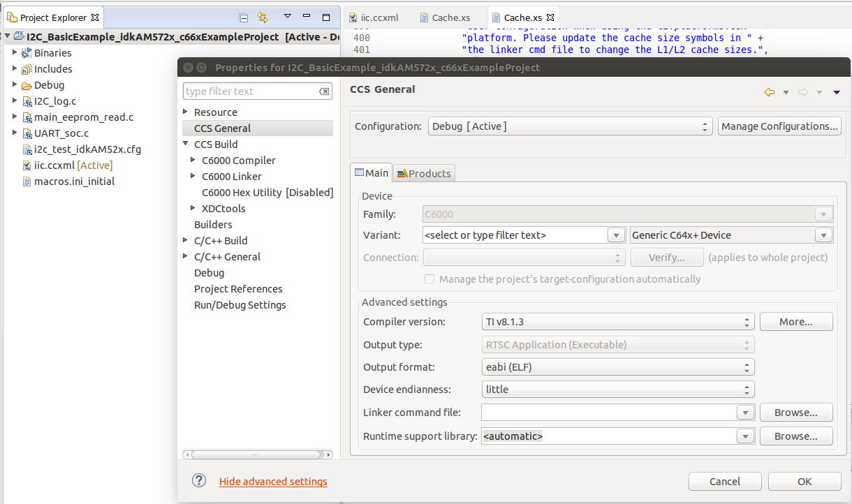Maximize the Project Explorer panel
This screenshot has width=852, height=504.
tap(326, 17)
